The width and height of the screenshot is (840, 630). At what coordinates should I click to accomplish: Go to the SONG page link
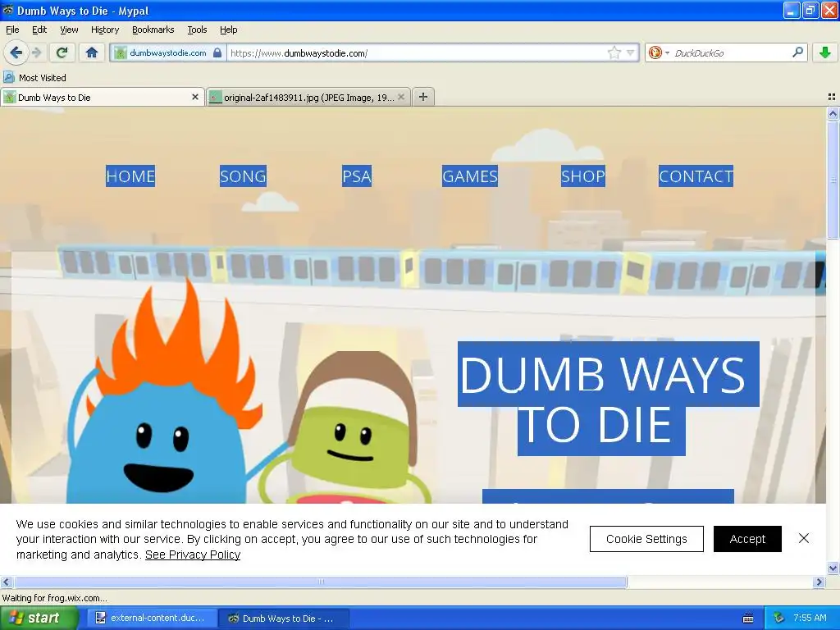click(x=243, y=176)
